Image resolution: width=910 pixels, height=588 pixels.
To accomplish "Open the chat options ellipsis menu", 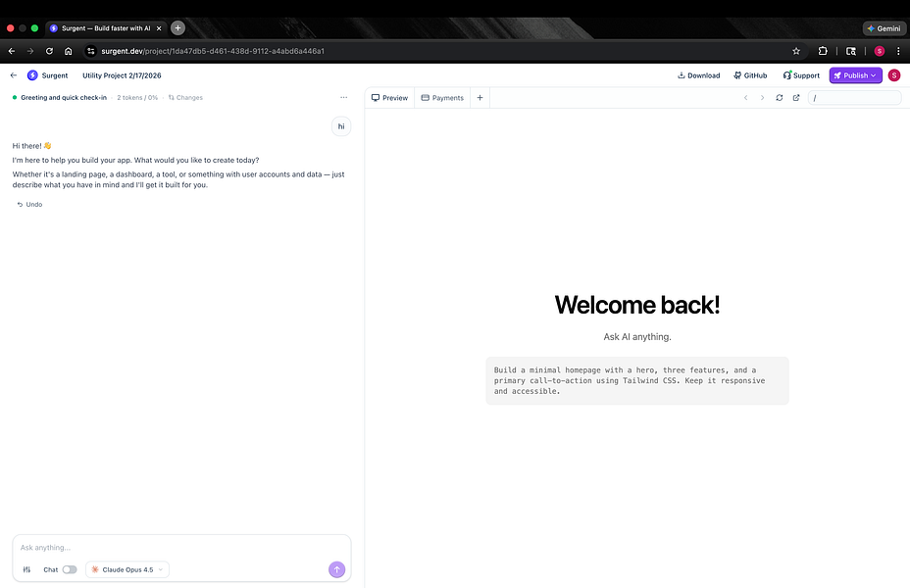I will pyautogui.click(x=343, y=97).
